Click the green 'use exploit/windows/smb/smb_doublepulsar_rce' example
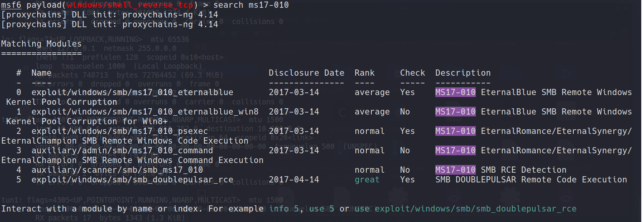644x222 pixels. coord(465,209)
